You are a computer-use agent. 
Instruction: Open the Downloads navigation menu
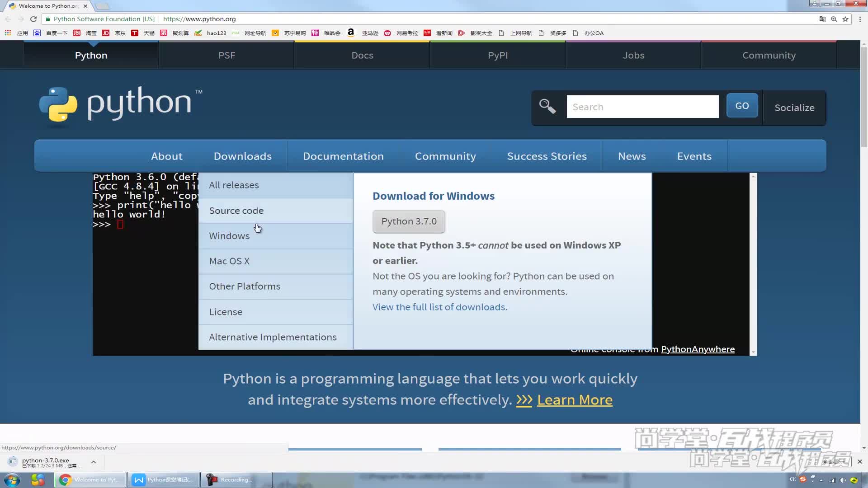click(242, 156)
